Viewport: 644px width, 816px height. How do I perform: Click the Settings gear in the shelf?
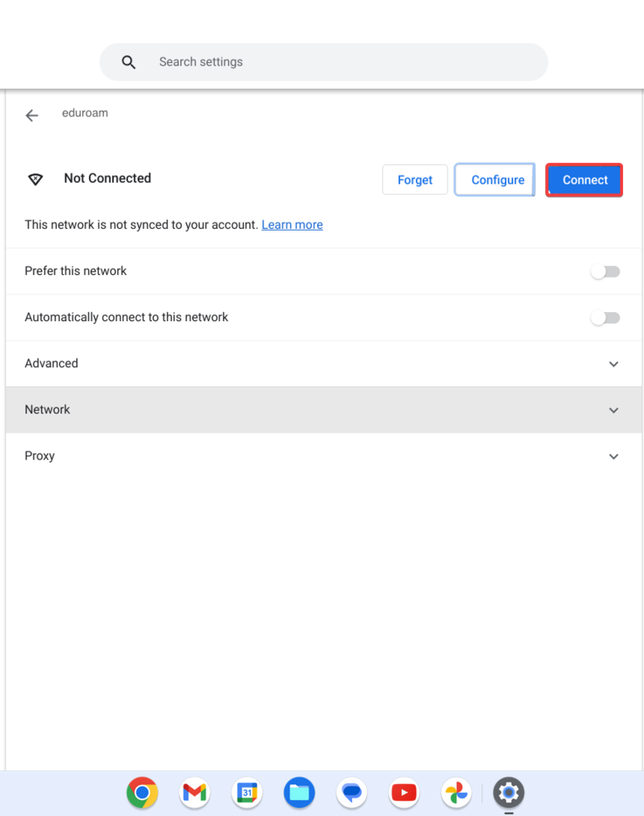click(x=509, y=793)
